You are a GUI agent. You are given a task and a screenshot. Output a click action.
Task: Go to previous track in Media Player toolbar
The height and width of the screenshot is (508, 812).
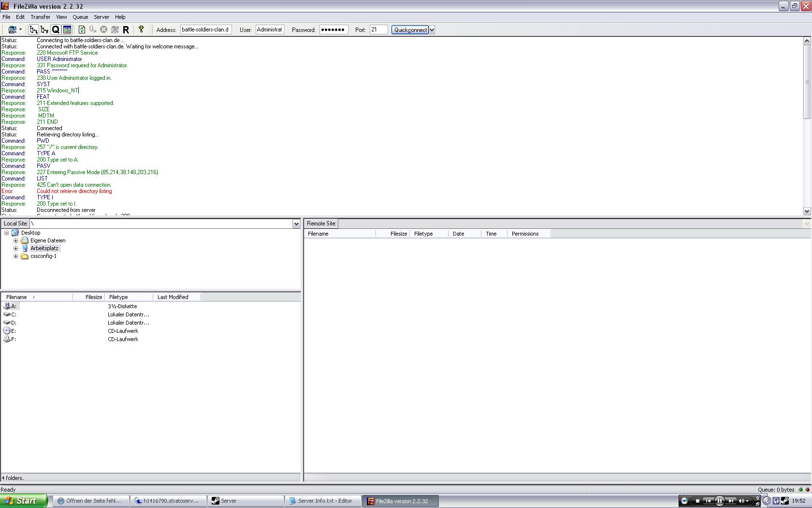pos(708,501)
